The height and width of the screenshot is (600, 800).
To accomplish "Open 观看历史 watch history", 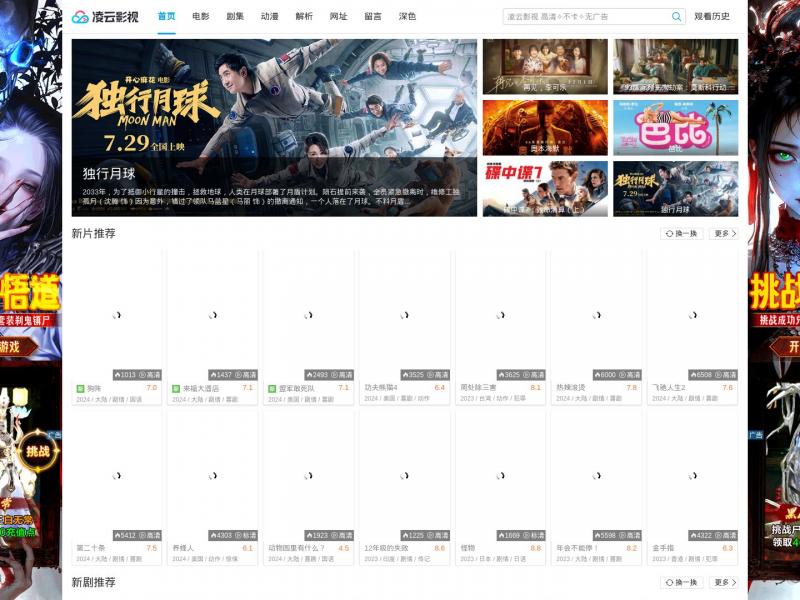I will (712, 17).
